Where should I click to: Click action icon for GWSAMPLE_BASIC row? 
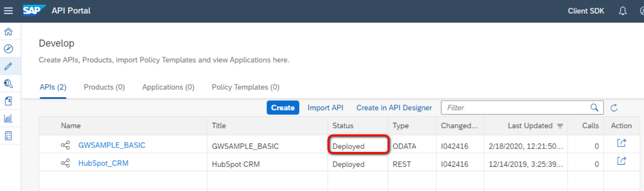[x=621, y=143]
